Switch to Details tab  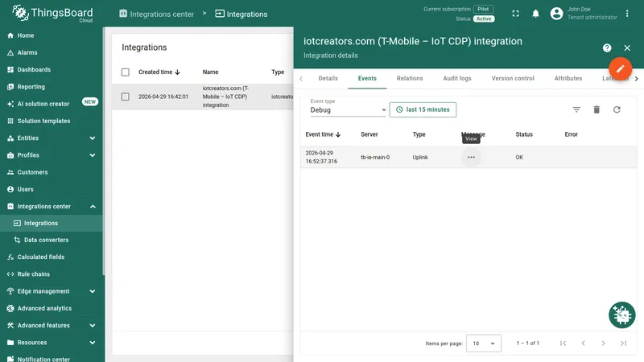click(x=328, y=78)
